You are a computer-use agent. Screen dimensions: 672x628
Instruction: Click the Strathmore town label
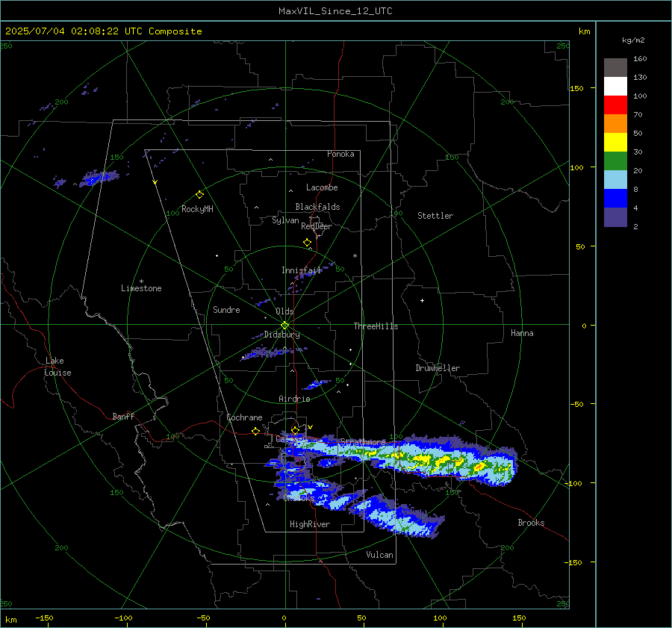363,441
